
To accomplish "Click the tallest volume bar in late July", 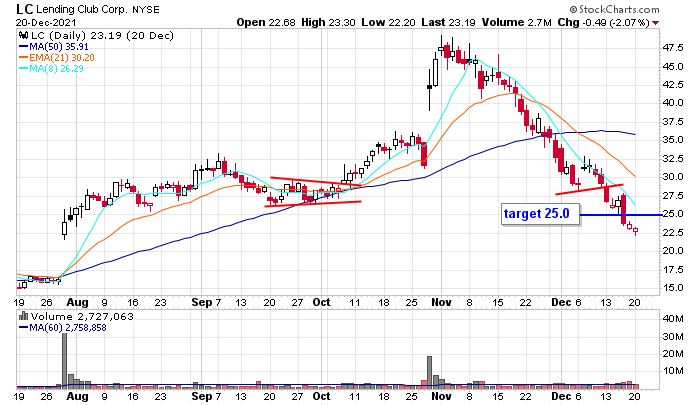I will coord(64,360).
